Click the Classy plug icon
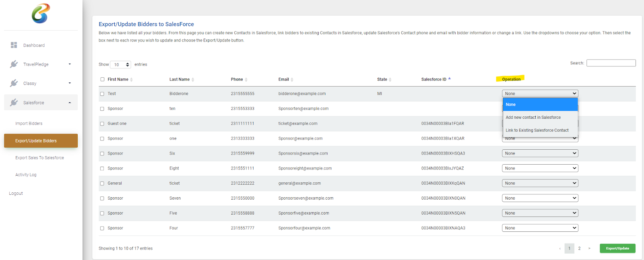Image resolution: width=644 pixels, height=260 pixels. [x=14, y=83]
